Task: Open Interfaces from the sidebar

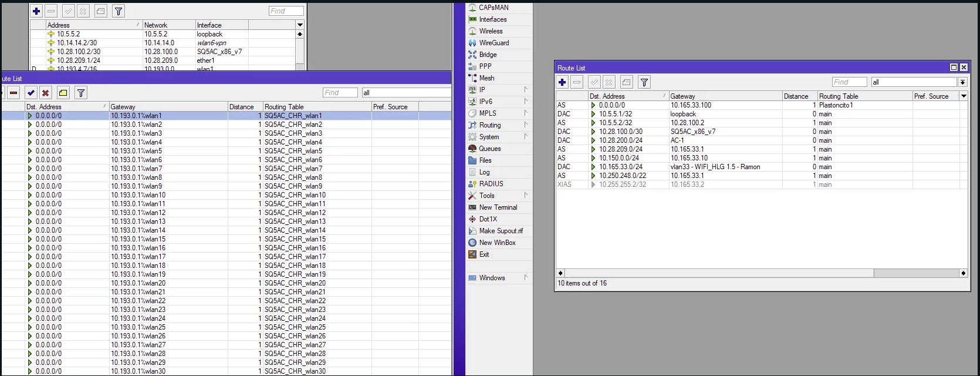Action: (493, 19)
